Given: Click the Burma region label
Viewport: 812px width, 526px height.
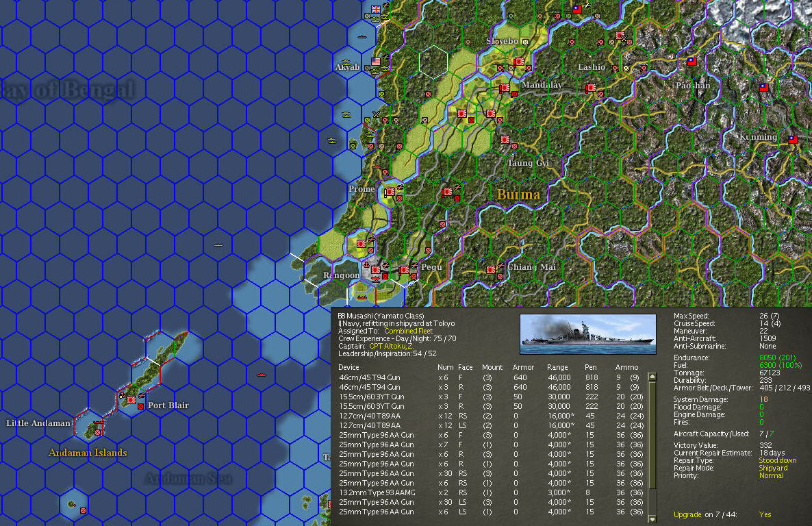Looking at the screenshot, I should coord(518,195).
